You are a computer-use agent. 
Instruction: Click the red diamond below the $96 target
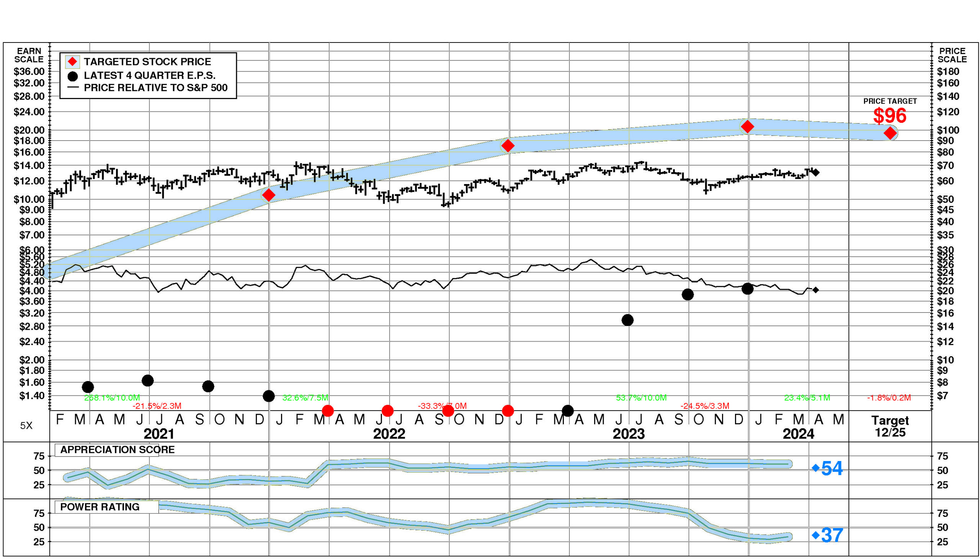pos(890,133)
